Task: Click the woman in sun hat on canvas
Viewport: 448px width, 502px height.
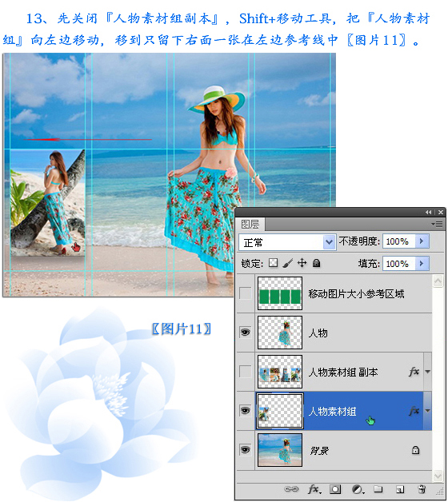Action: tap(215, 184)
